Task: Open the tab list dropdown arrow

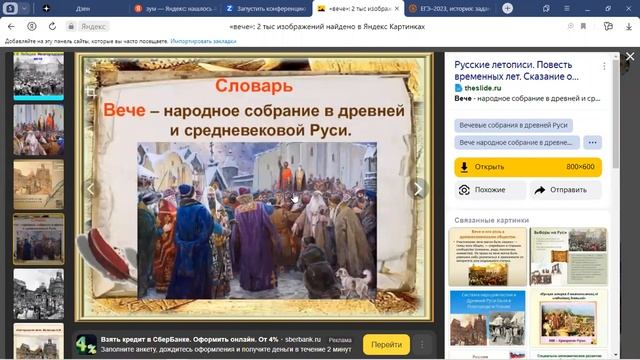Action: pyautogui.click(x=24, y=8)
